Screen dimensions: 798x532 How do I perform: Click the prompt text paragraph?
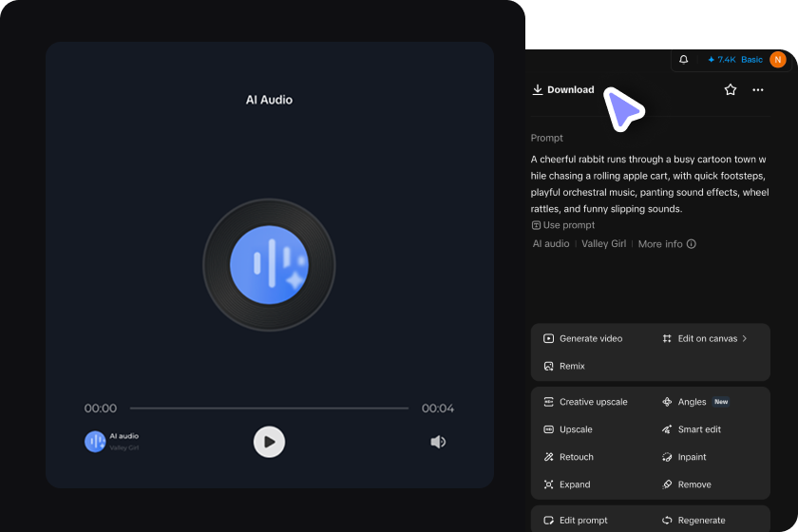650,183
